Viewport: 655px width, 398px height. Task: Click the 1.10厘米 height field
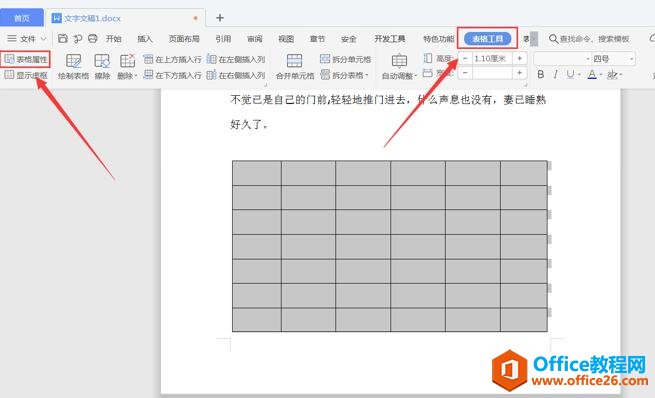pos(492,58)
